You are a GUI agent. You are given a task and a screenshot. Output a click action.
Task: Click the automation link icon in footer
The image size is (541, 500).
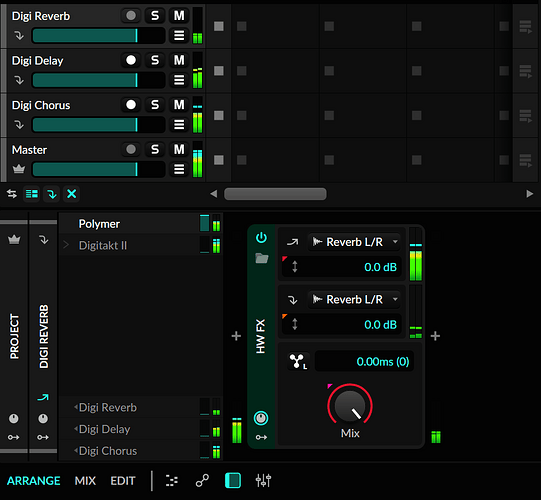(202, 480)
